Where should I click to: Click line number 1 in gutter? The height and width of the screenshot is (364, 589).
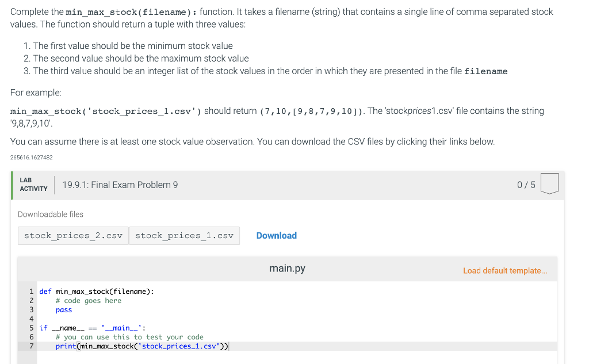click(31, 292)
